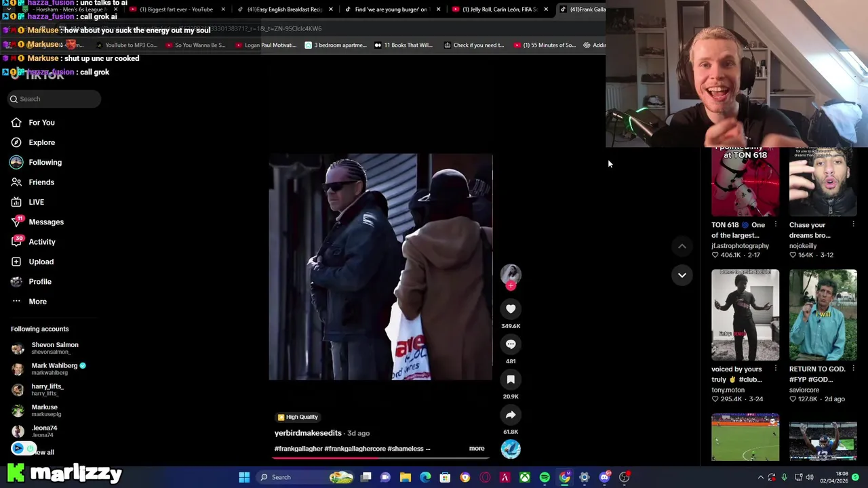Screen dimensions: 868x488
Task: Open '11 Books That Will...' bookmark
Action: (x=403, y=45)
